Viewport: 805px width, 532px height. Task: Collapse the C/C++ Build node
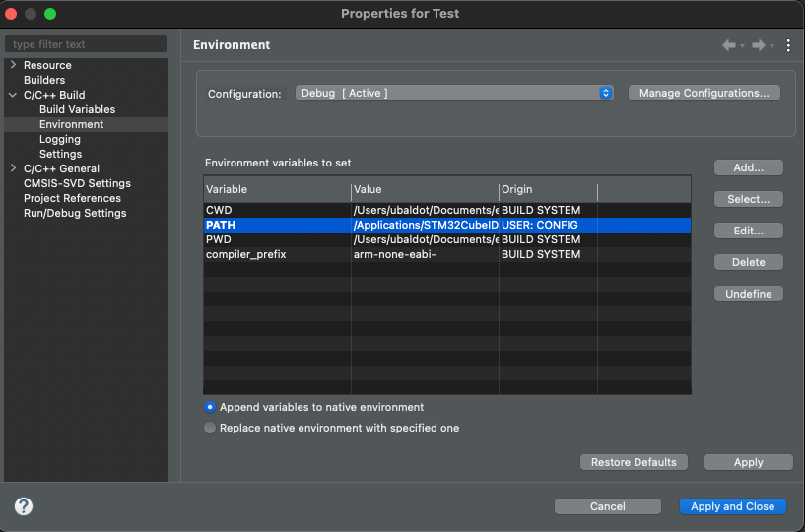coord(13,95)
